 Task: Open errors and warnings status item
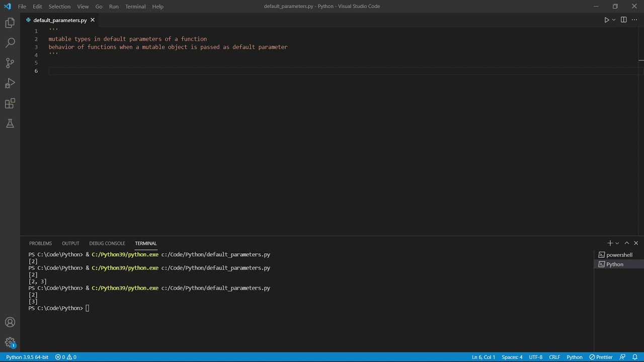point(65,357)
